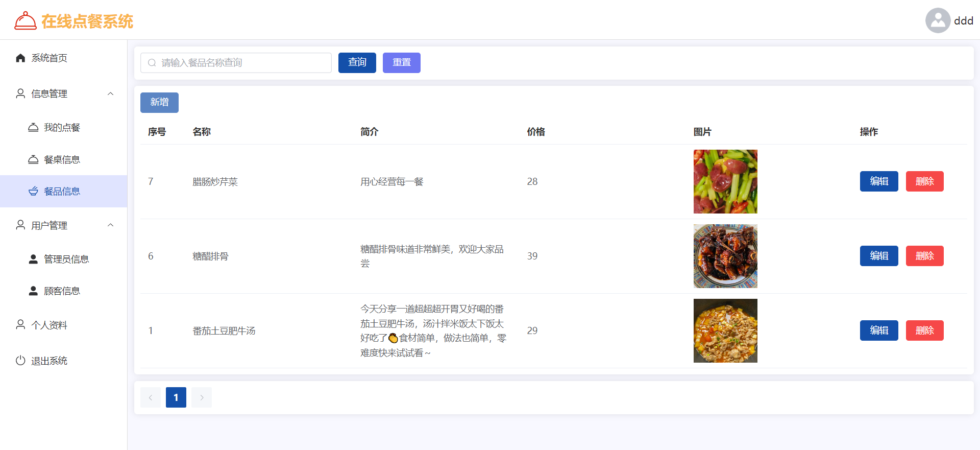The height and width of the screenshot is (450, 980).
Task: Click the bowl icon beside 餐品信息
Action: [33, 191]
